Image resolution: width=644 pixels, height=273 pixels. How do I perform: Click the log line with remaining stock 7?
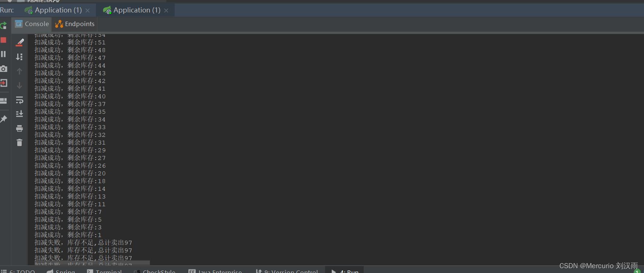click(x=68, y=212)
